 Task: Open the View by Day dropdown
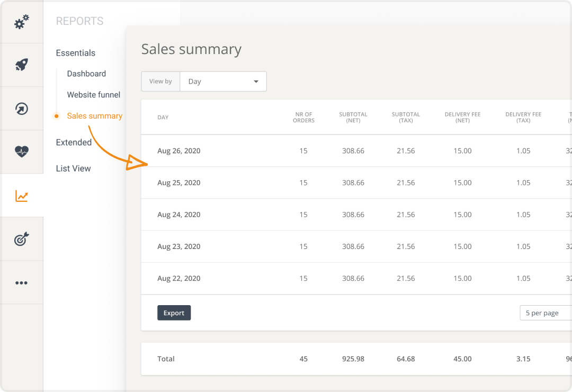pyautogui.click(x=222, y=82)
